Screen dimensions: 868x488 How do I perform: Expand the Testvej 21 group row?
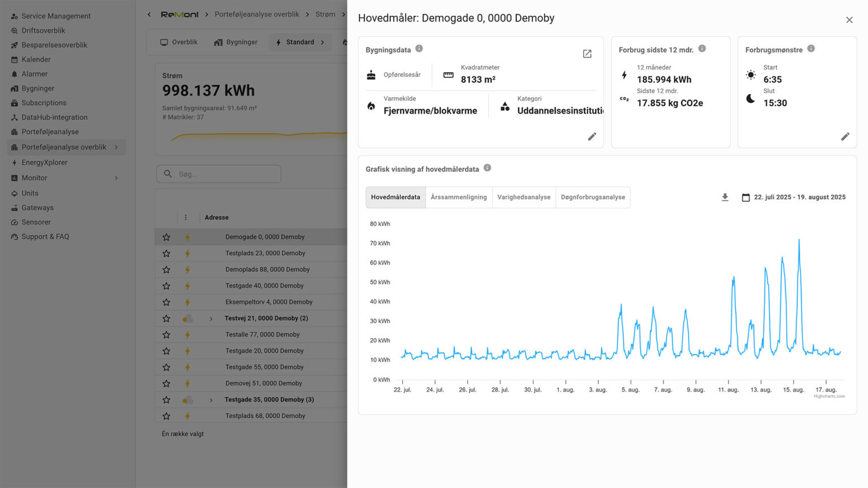pos(211,319)
